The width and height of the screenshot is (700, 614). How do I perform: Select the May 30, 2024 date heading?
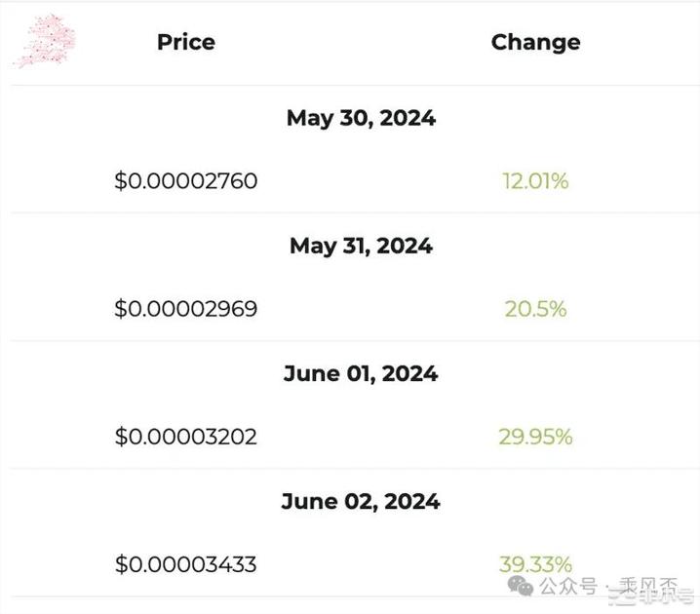(x=361, y=119)
